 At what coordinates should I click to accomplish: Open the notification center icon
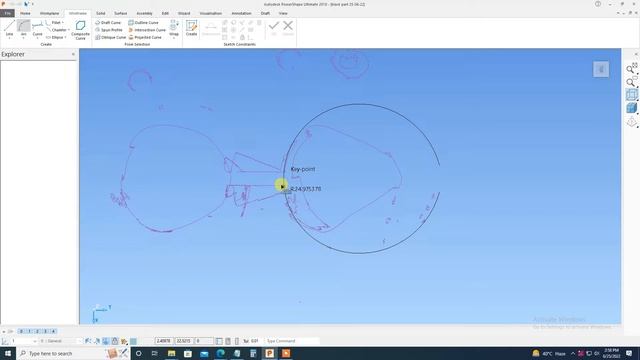point(629,353)
